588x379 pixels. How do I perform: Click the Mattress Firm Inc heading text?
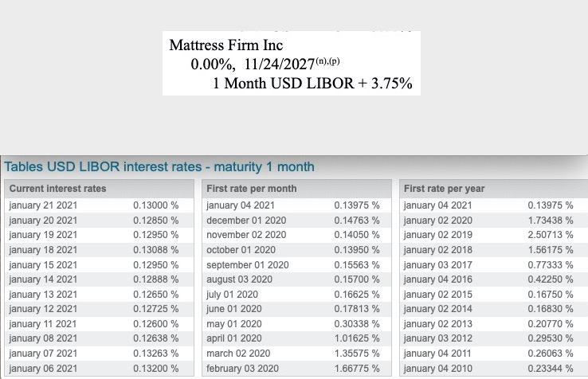(226, 45)
